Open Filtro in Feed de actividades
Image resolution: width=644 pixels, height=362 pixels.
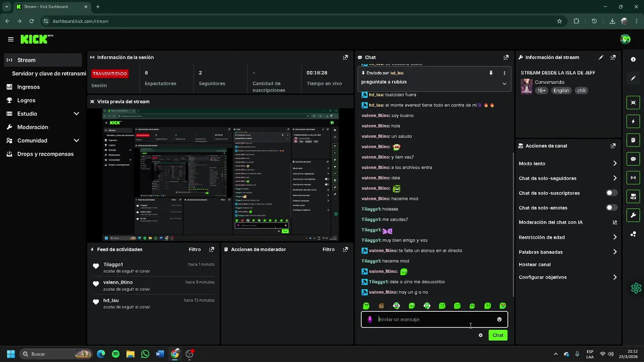pos(195,249)
